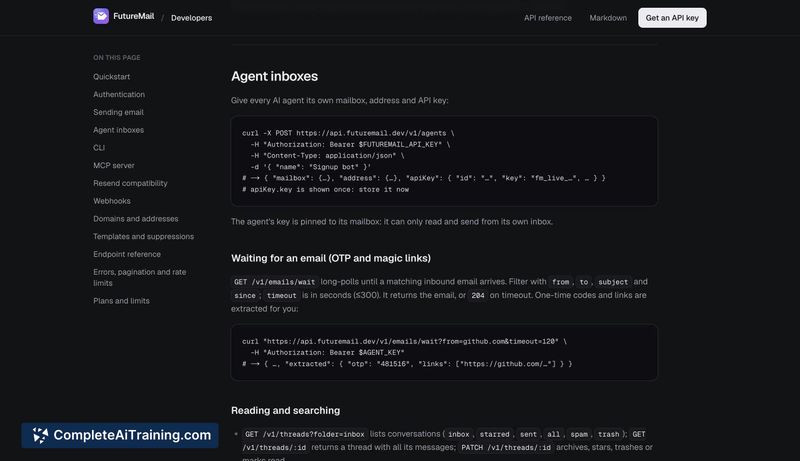The height and width of the screenshot is (461, 800).
Task: Click the apiKey.key is shown once comment
Action: coord(326,189)
